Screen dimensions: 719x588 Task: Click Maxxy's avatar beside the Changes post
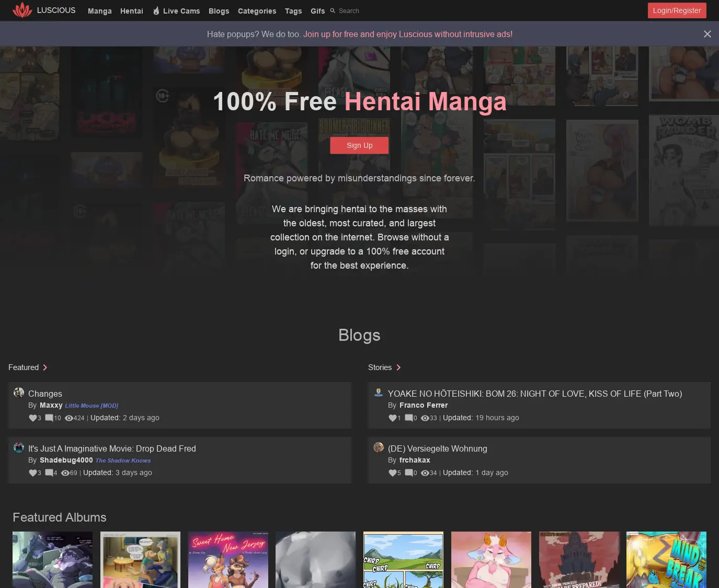(19, 393)
